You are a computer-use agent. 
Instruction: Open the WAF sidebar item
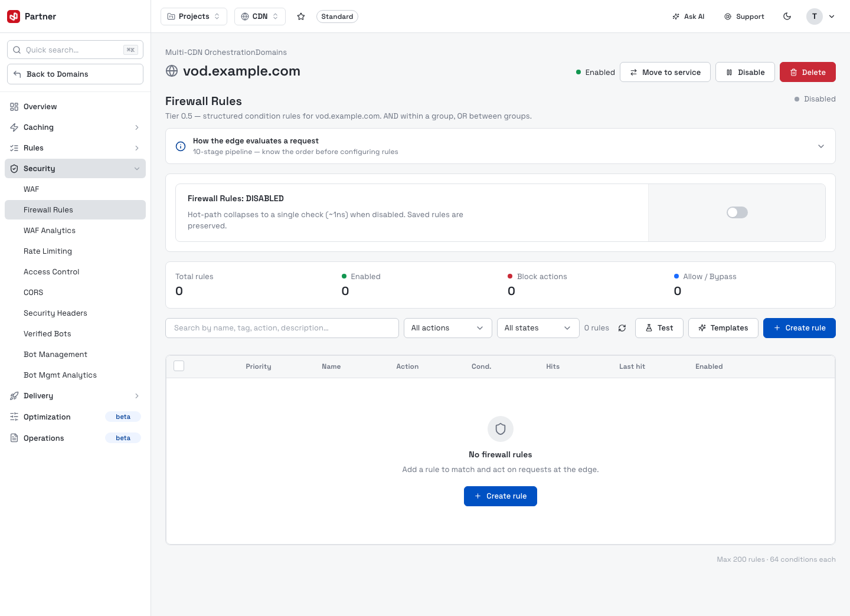(75, 189)
